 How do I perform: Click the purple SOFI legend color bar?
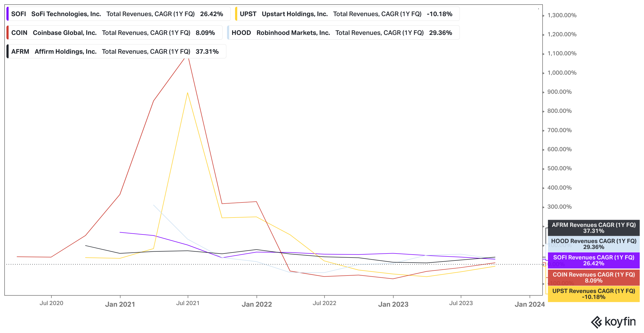tap(8, 14)
